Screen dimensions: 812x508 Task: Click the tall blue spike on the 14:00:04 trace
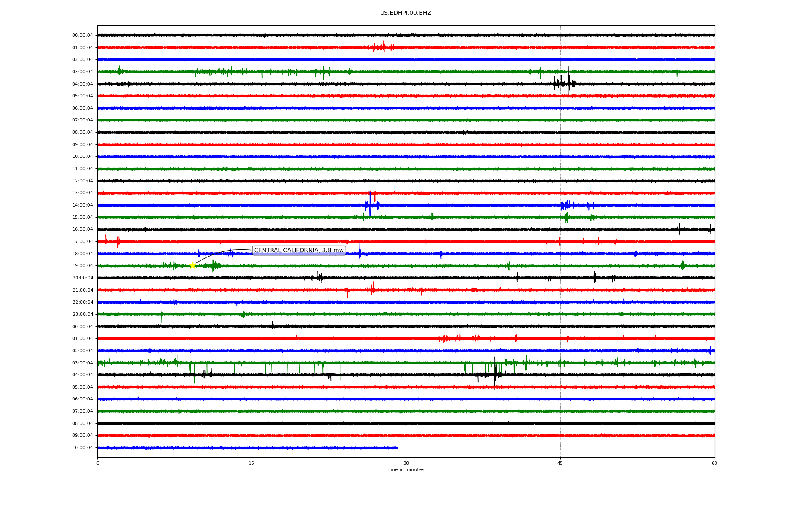click(x=370, y=204)
